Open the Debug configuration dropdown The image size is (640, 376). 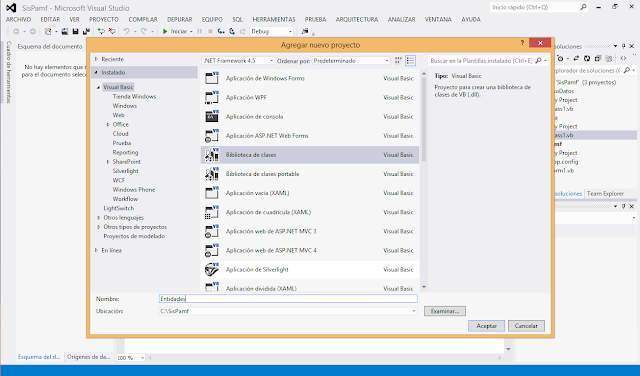(x=271, y=31)
